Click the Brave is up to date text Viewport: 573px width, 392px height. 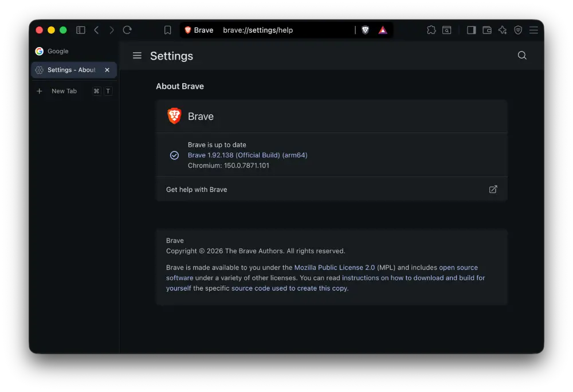217,144
